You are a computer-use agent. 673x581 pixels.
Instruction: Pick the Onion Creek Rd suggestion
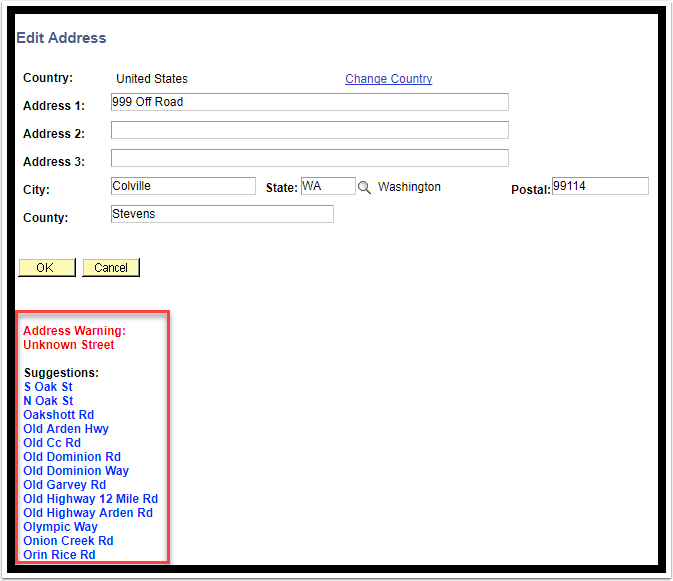pos(68,541)
